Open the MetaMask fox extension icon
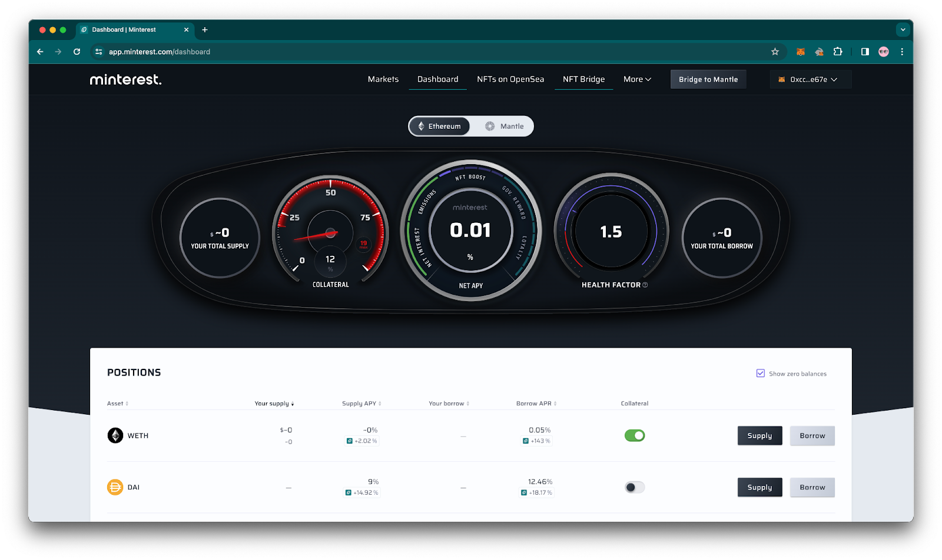 coord(800,52)
